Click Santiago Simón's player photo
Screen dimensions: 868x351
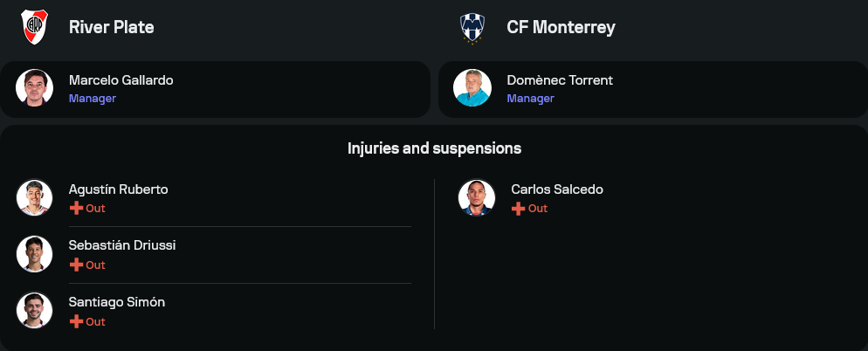coord(34,311)
